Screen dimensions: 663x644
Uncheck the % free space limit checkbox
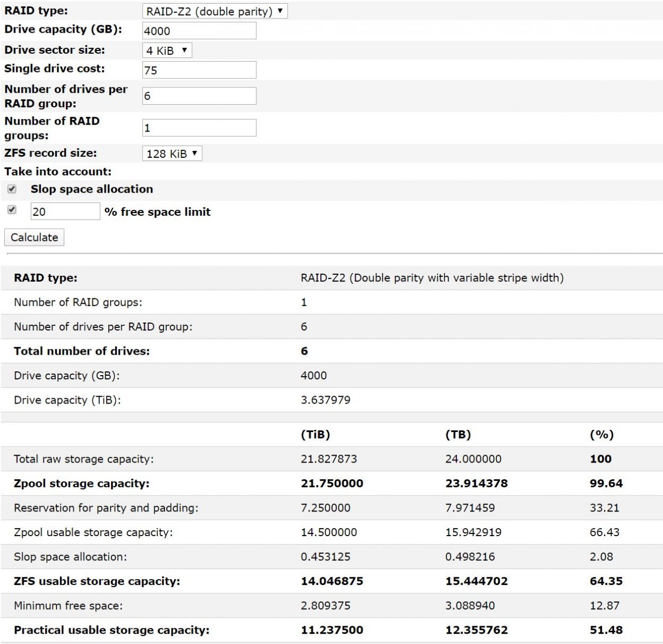(x=12, y=210)
